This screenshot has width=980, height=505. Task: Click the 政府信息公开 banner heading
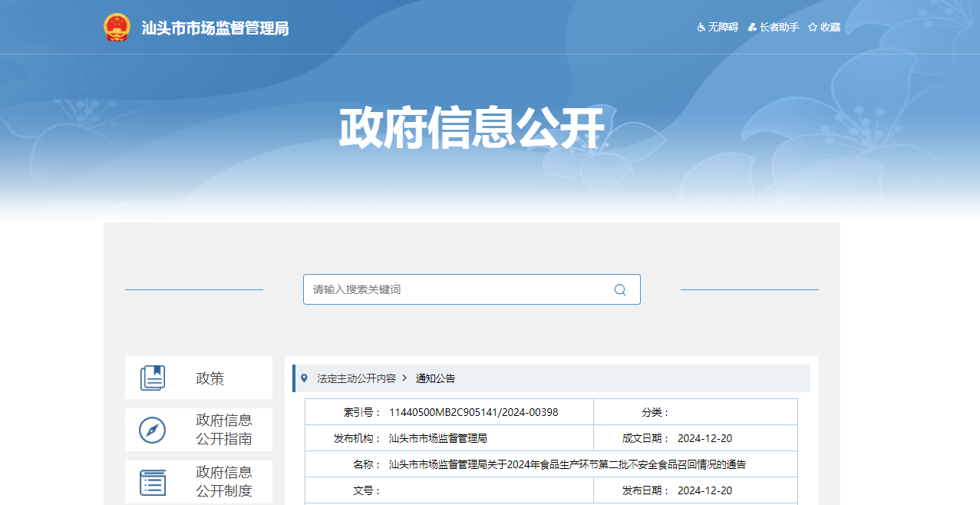[472, 128]
